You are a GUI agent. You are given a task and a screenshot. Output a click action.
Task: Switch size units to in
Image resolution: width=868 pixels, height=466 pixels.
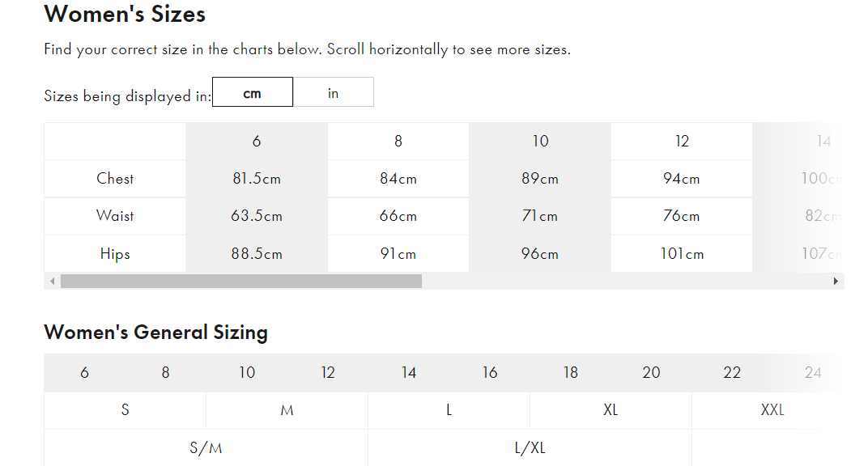334,92
